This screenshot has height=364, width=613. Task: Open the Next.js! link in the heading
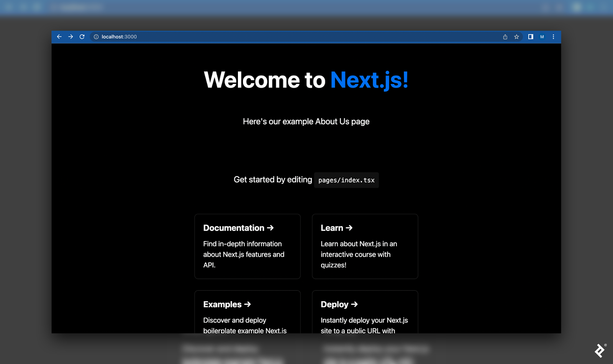(x=369, y=80)
